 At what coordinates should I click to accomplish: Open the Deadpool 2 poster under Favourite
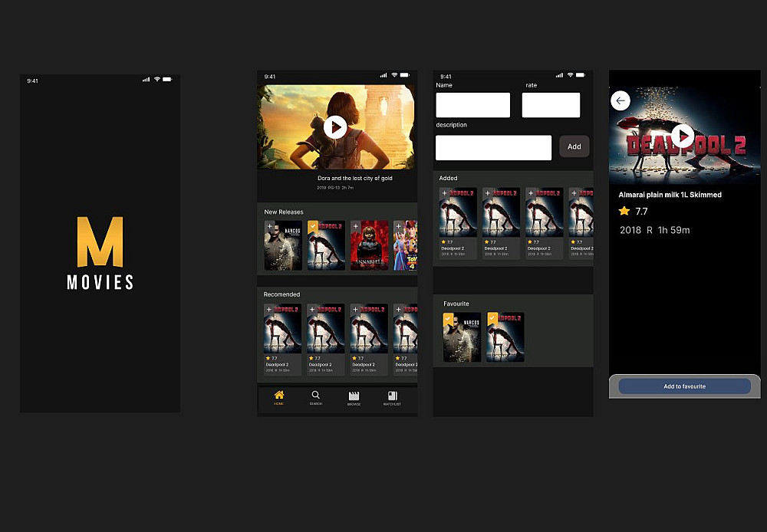(x=505, y=337)
